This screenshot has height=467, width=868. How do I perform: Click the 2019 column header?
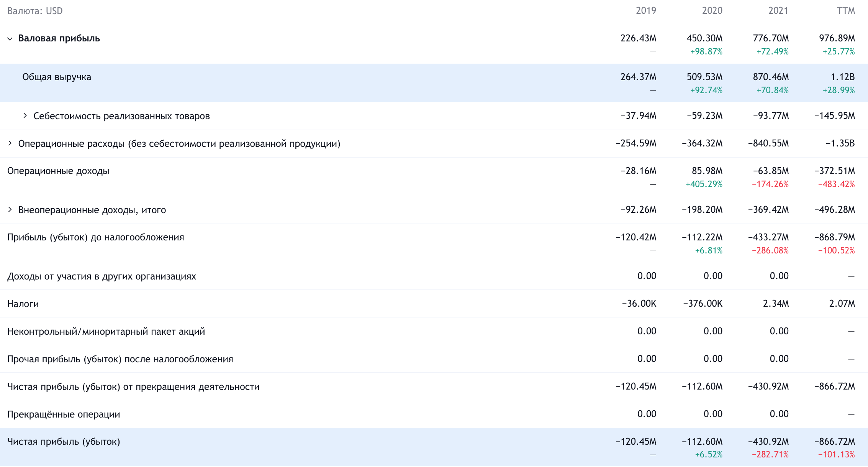[x=646, y=11]
